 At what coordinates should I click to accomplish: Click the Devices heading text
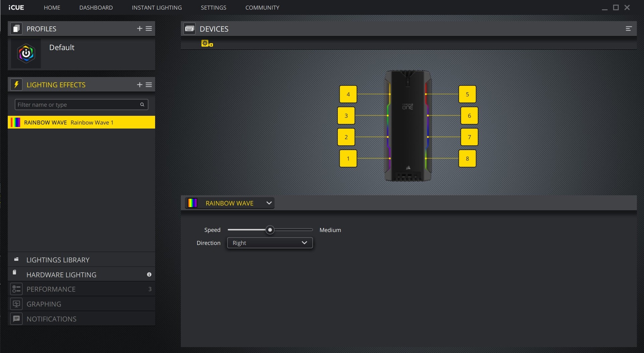pyautogui.click(x=214, y=29)
